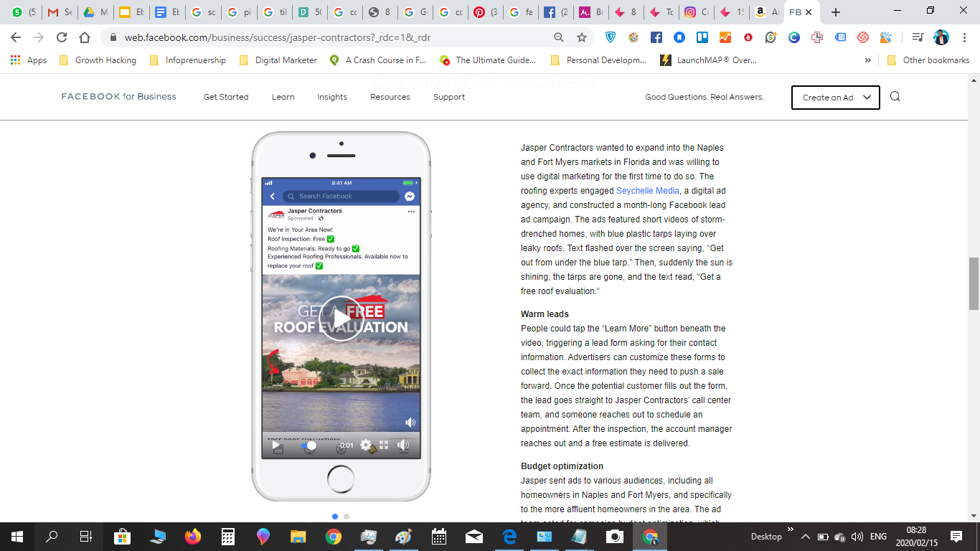Open the three-dot menu on Jasper Contractors post

(x=411, y=212)
